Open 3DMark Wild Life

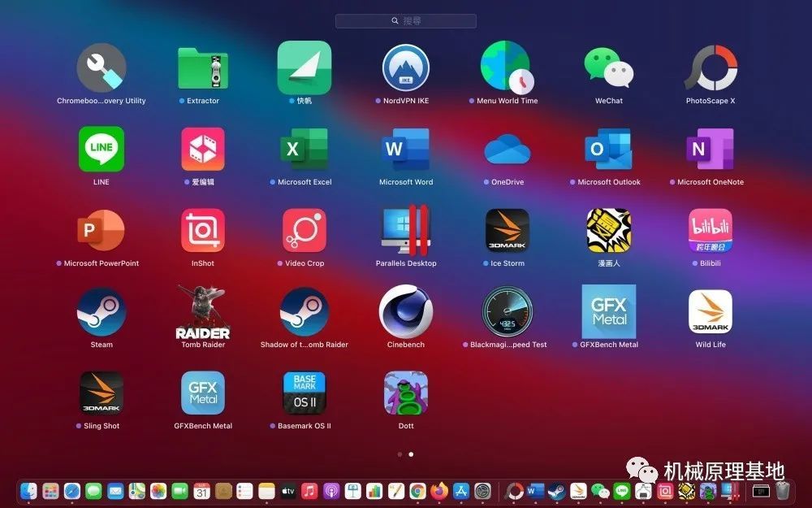point(710,312)
